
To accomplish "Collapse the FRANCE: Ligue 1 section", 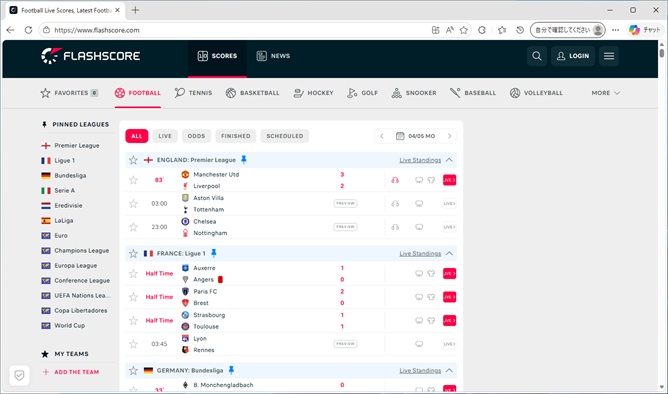I will coord(449,253).
